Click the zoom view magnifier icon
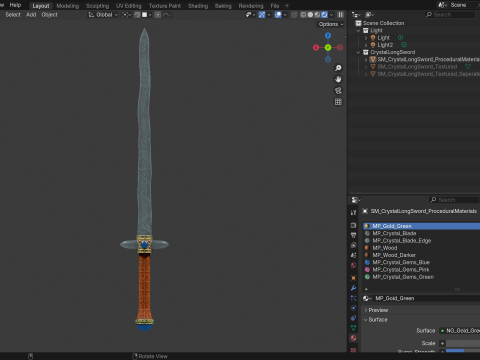This screenshot has height=360, width=480. (x=338, y=68)
